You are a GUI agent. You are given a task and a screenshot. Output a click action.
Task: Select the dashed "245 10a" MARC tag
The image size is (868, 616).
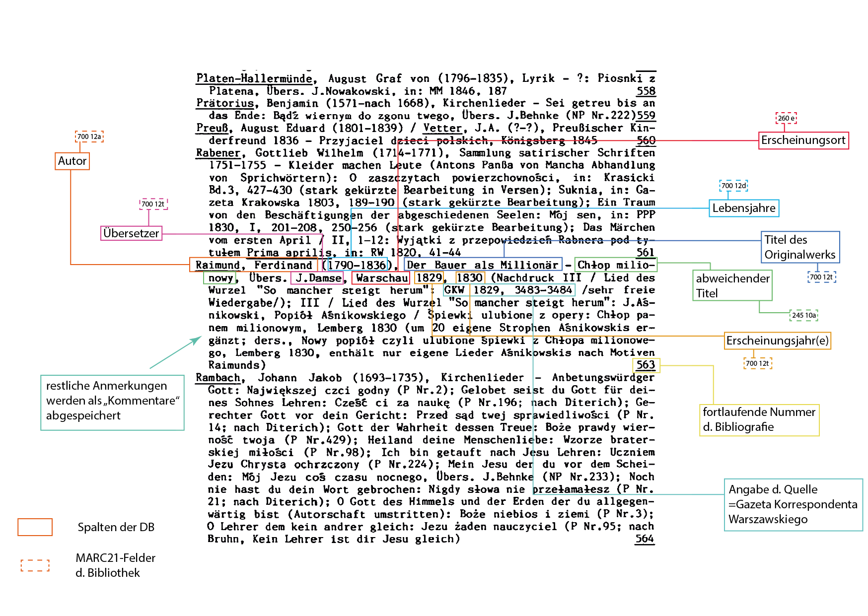[x=804, y=315]
